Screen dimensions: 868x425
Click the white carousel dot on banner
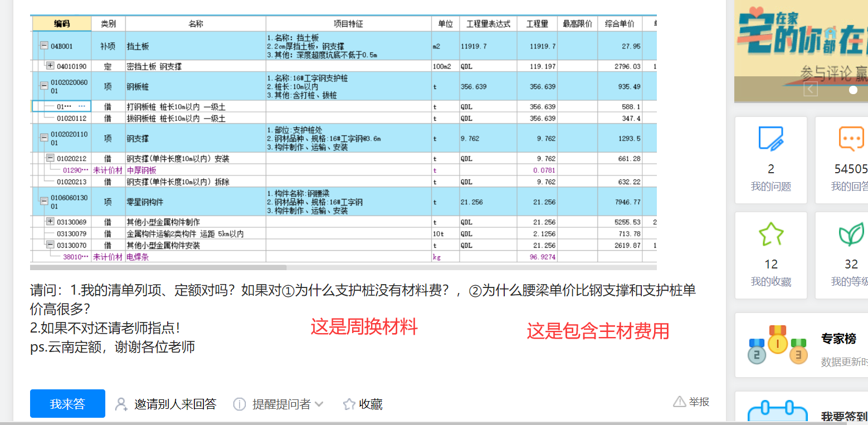853,90
